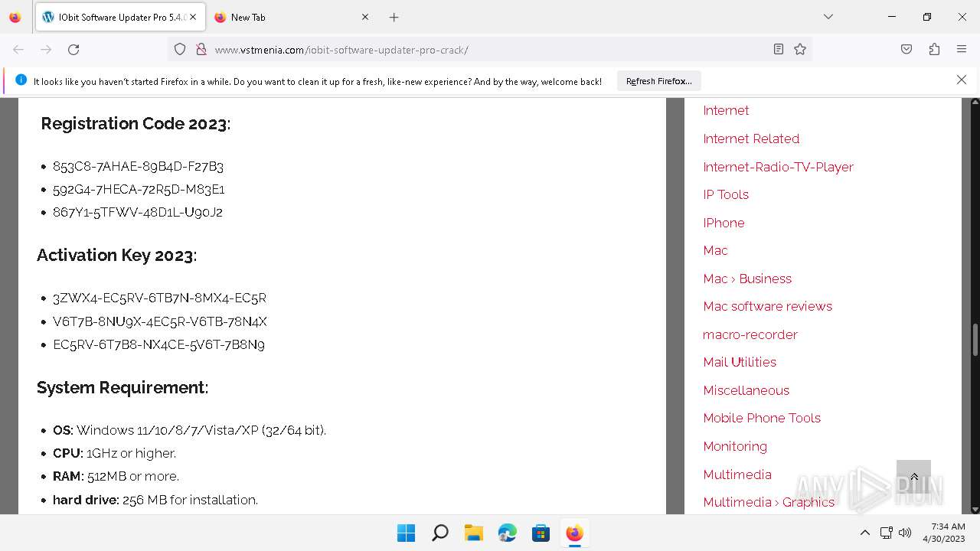
Task: Open the Mac software reviews link
Action: point(767,306)
